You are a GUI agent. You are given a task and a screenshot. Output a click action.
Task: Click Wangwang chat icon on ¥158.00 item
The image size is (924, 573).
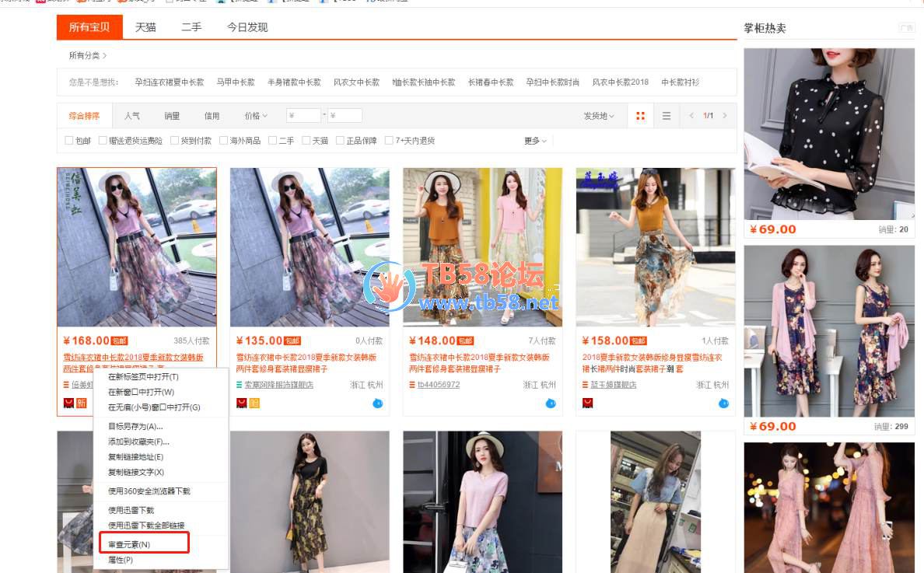(723, 403)
